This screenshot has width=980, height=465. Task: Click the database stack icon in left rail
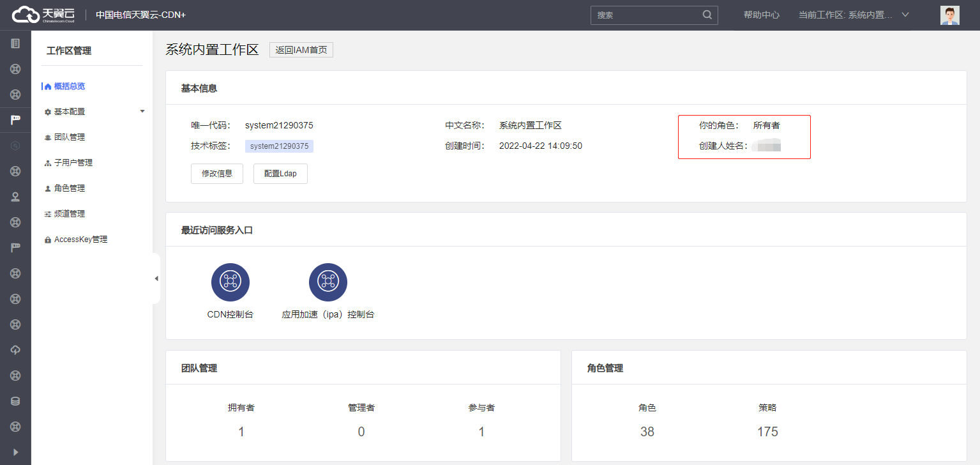click(x=15, y=401)
